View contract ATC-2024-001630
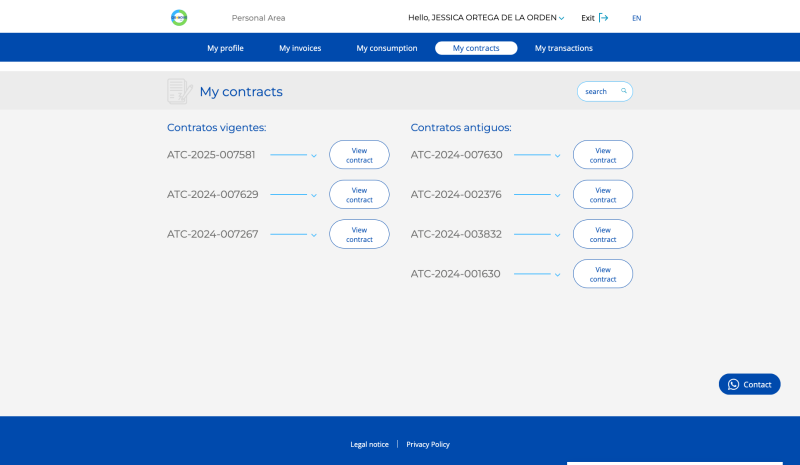The image size is (800, 465). (603, 274)
